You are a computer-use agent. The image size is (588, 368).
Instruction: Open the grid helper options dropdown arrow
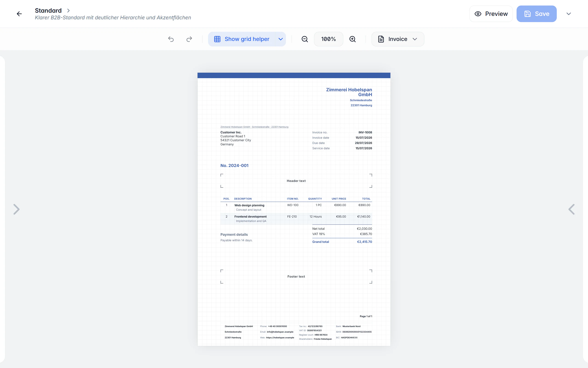[281, 39]
